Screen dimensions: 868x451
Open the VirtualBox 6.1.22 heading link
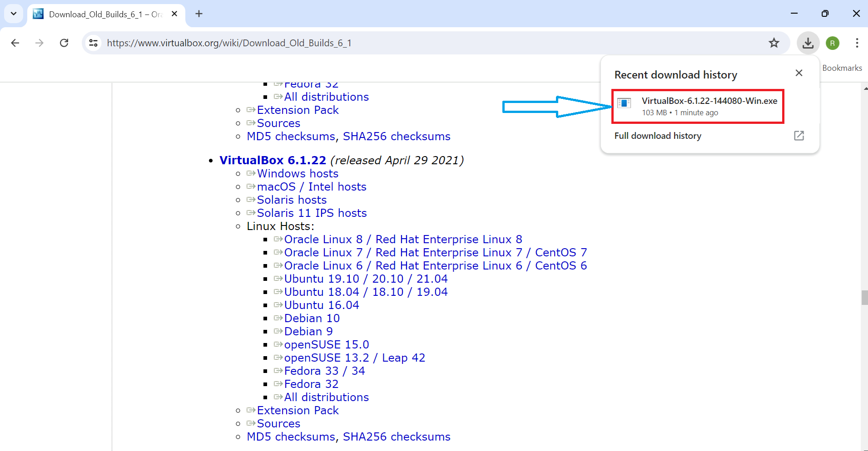273,160
